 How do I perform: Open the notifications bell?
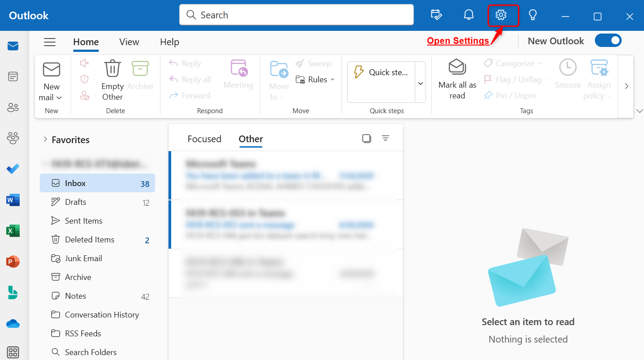point(469,15)
